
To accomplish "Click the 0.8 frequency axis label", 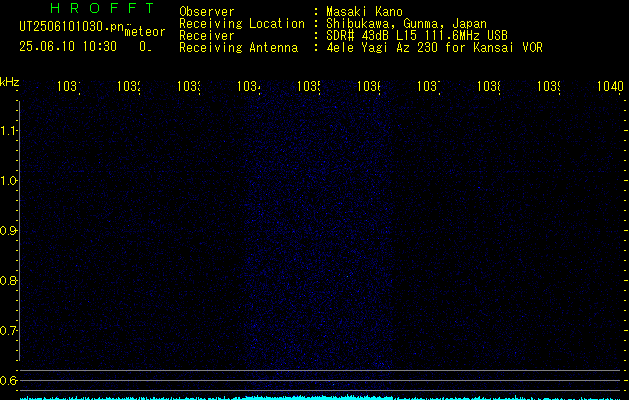I will [x=8, y=280].
